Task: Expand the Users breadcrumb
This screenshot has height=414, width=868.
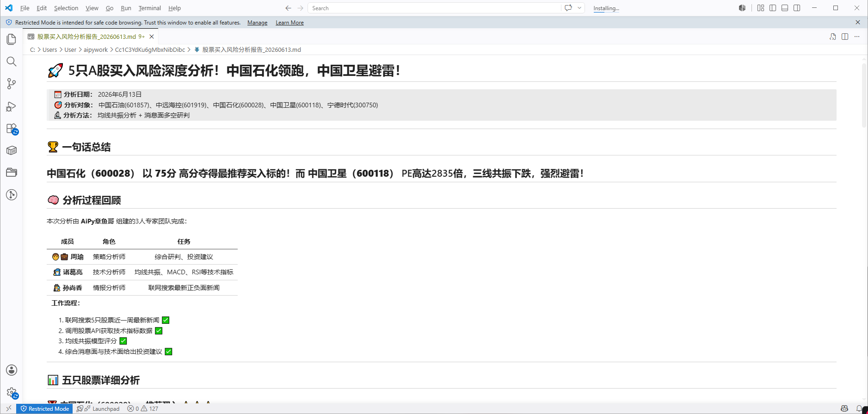Action: [50, 49]
